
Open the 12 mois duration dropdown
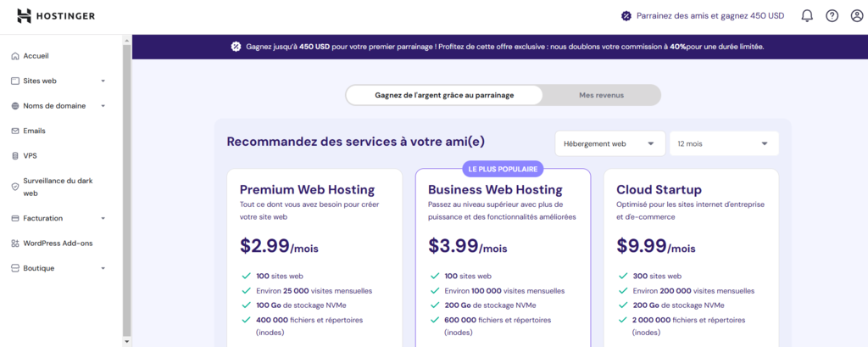(724, 143)
